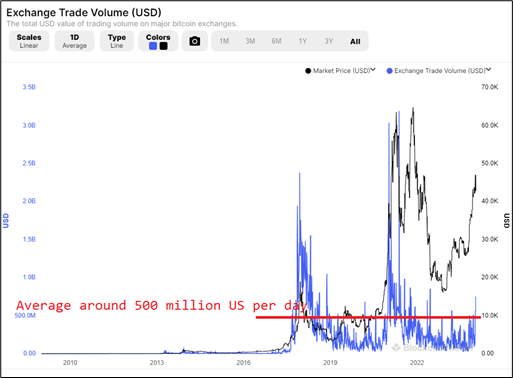The image size is (513, 378).
Task: Select the 6M time range
Action: pos(276,41)
